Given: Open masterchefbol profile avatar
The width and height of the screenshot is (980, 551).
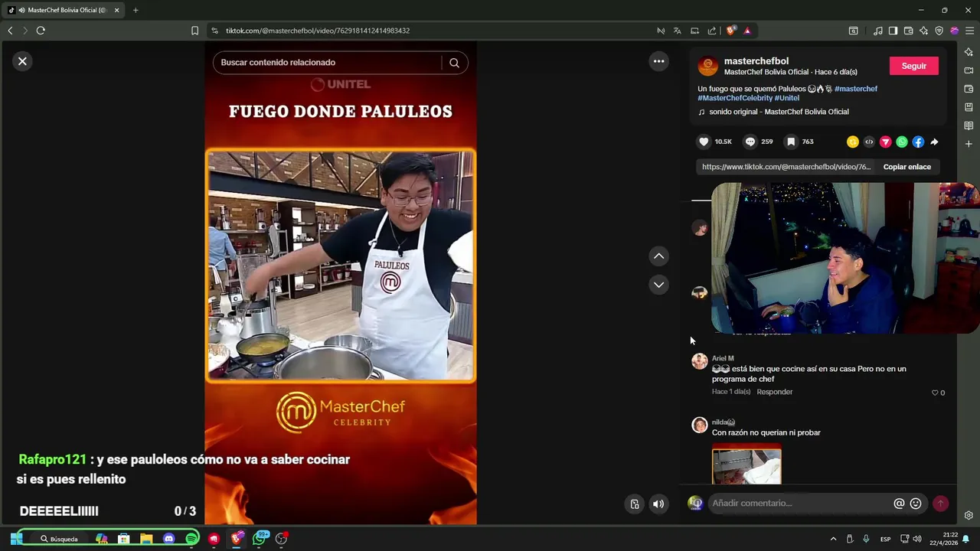Looking at the screenshot, I should coord(708,66).
